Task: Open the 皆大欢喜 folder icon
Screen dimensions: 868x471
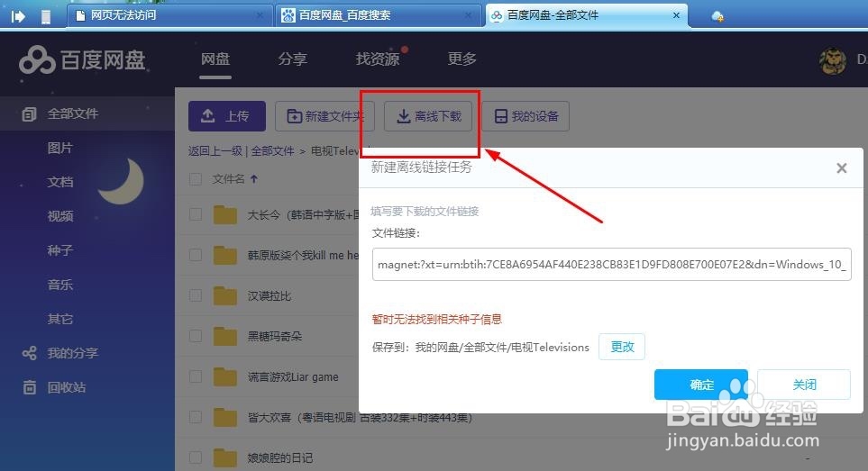Action: [225, 417]
